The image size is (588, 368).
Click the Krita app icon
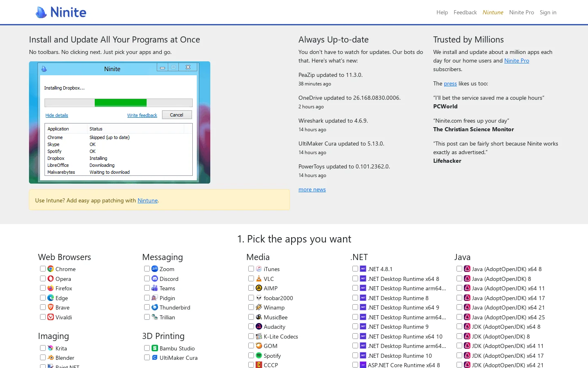[x=51, y=348]
